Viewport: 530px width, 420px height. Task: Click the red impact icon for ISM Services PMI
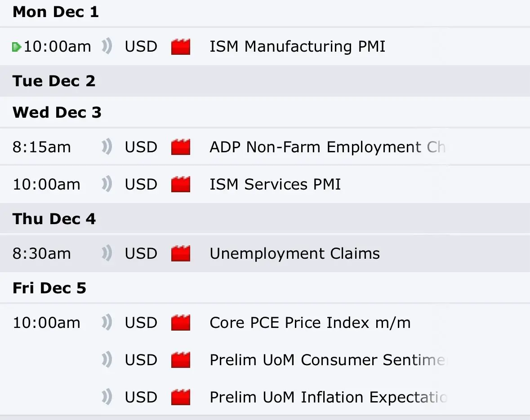tap(181, 185)
